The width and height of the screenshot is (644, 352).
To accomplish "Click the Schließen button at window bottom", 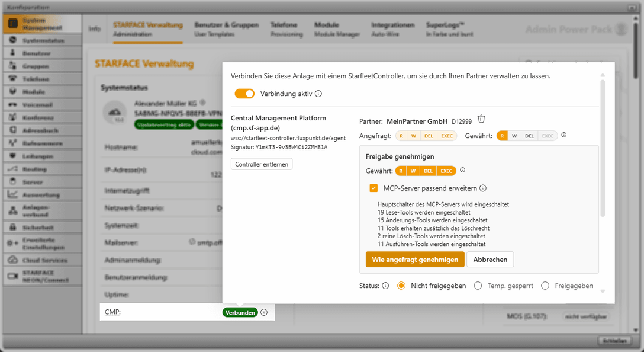I will pos(614,341).
